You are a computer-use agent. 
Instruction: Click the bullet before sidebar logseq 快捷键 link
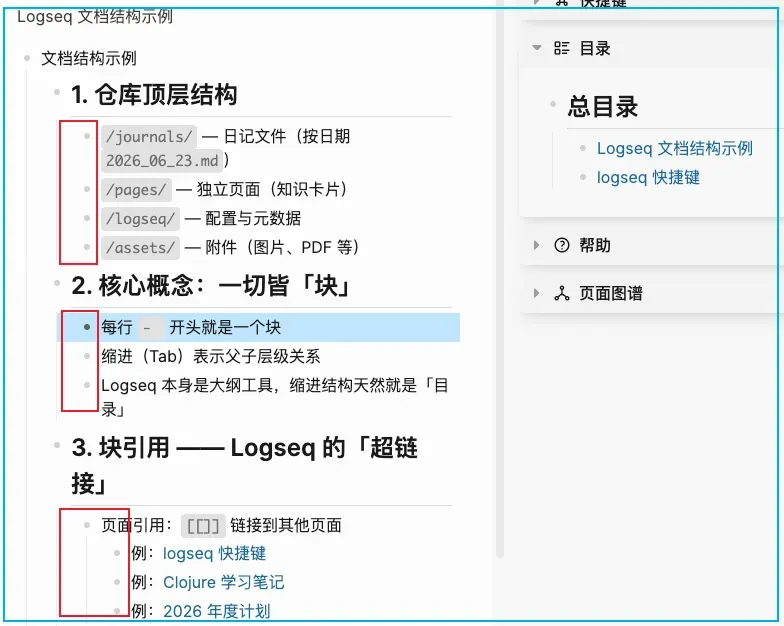pos(583,177)
